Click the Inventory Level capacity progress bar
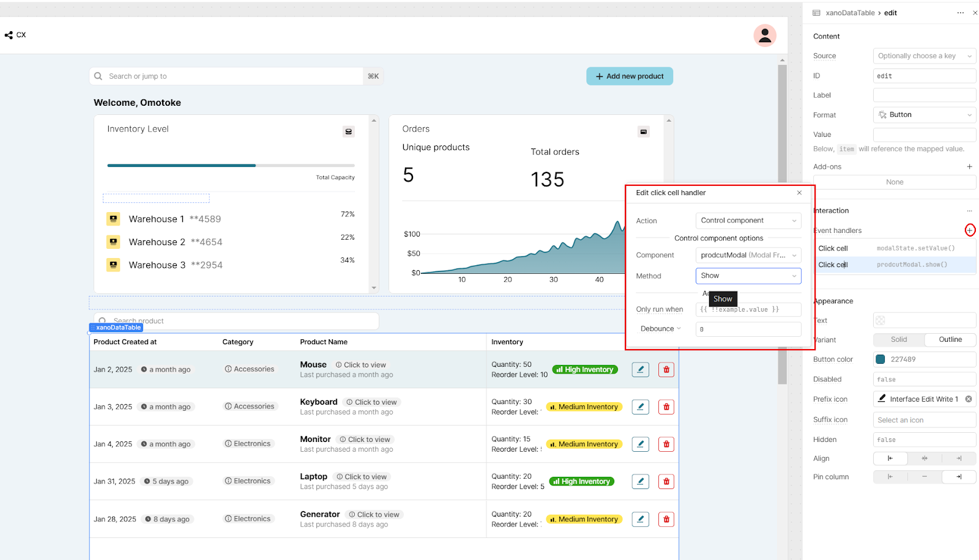 click(x=231, y=166)
